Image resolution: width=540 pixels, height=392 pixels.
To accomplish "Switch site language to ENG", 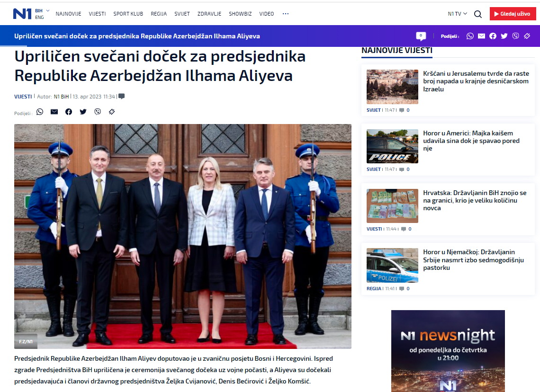I will pyautogui.click(x=39, y=18).
